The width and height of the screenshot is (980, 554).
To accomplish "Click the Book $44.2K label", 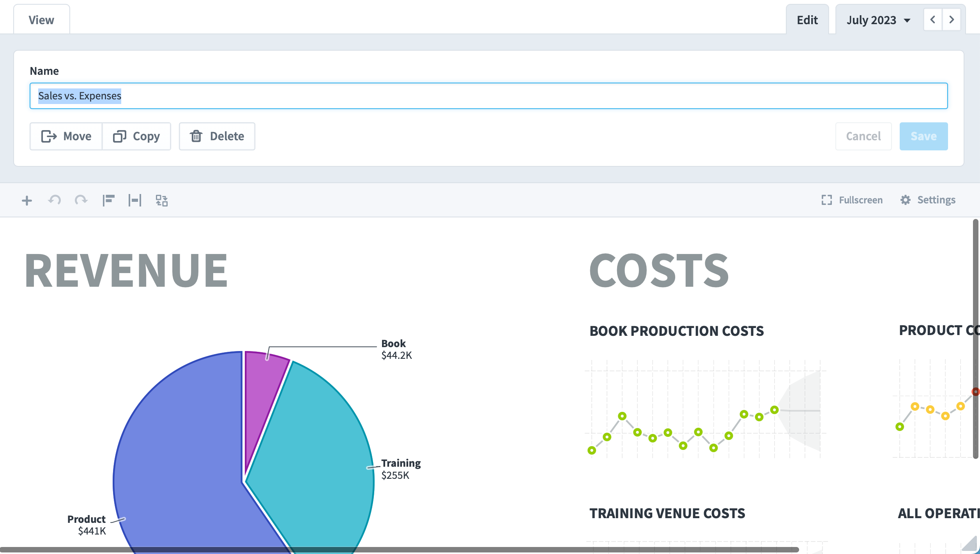I will pos(396,349).
